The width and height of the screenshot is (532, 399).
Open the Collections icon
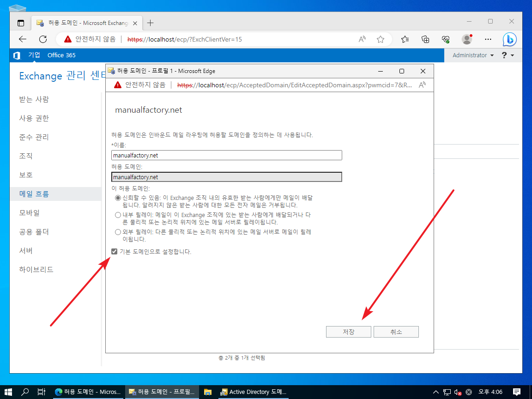click(x=425, y=39)
